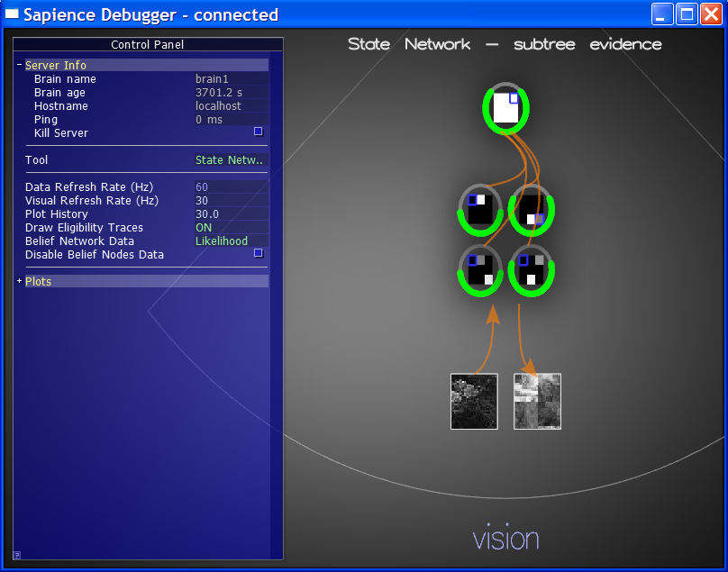Select the lower-right node in the middle cluster
Viewport: 728px width, 572px height.
tap(531, 269)
